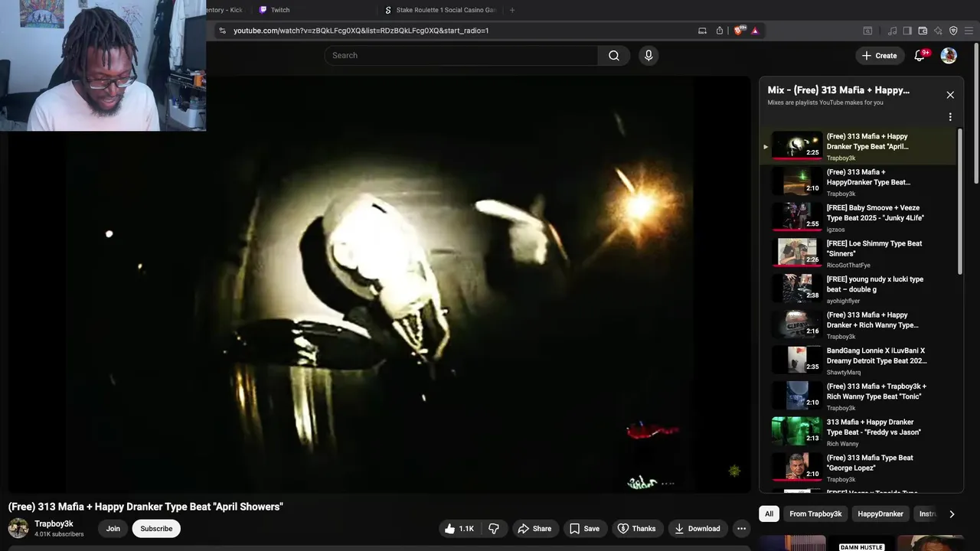Click the page vertical scrollbar
Screen dimensions: 980x551
coord(976,113)
